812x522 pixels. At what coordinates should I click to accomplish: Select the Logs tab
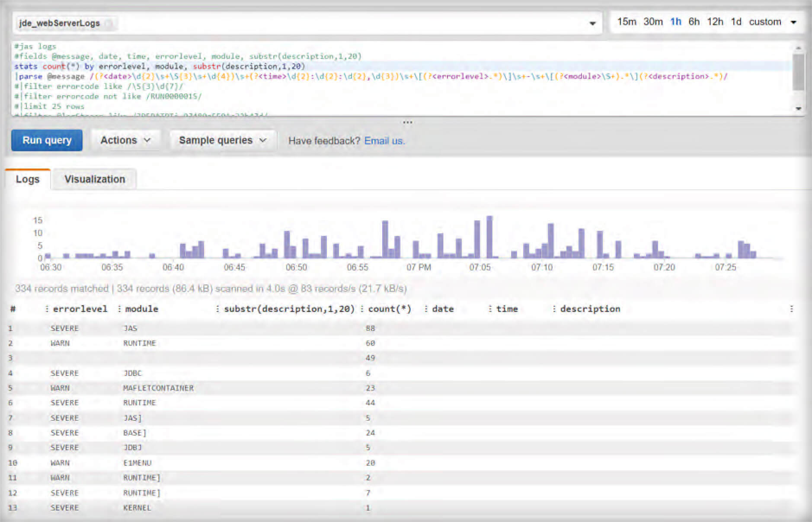28,179
